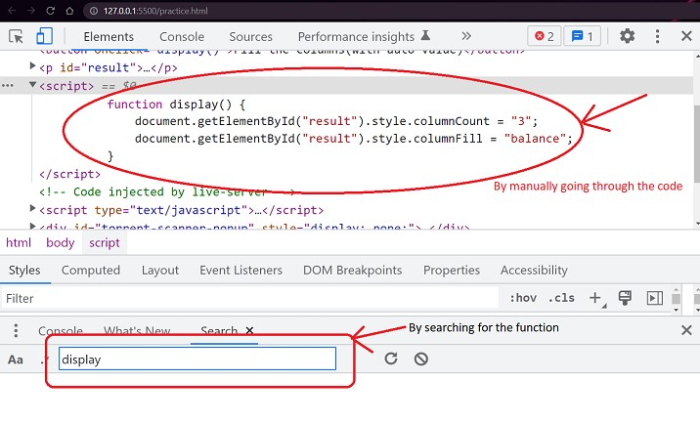Select the 'function display() {' line

tap(176, 104)
